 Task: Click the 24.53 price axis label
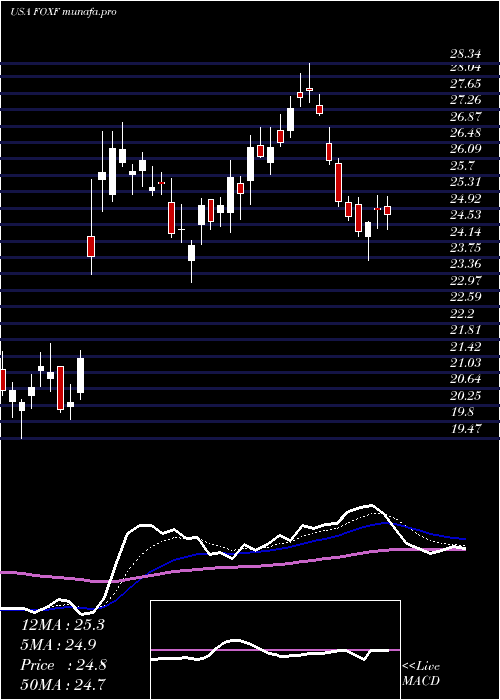point(466,215)
